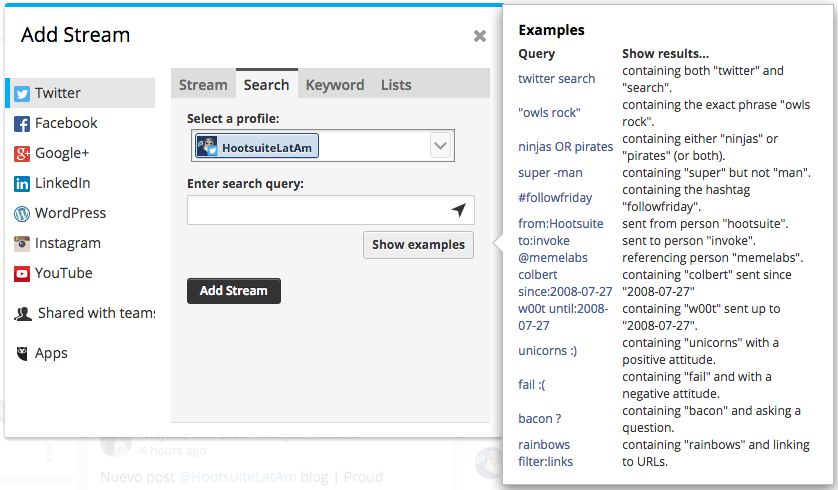Click the @HootsuiteLatAm mention in background post
The height and width of the screenshot is (490, 838).
[237, 477]
